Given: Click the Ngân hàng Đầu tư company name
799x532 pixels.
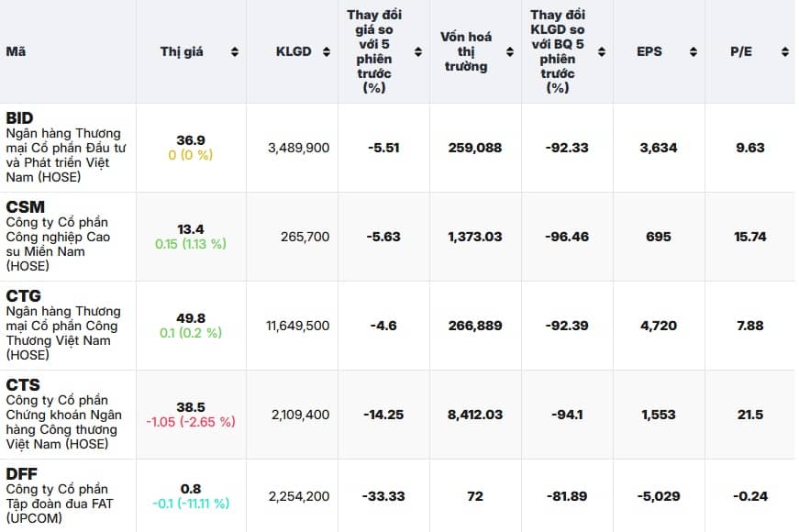Looking at the screenshot, I should coord(66,155).
